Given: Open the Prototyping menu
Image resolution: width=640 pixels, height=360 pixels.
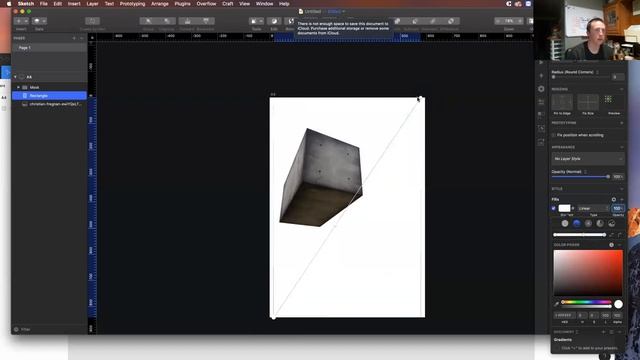Looking at the screenshot, I should tap(132, 4).
